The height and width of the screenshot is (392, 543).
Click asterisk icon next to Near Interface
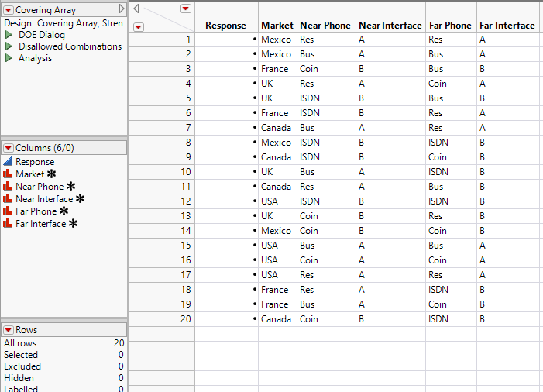[80, 199]
